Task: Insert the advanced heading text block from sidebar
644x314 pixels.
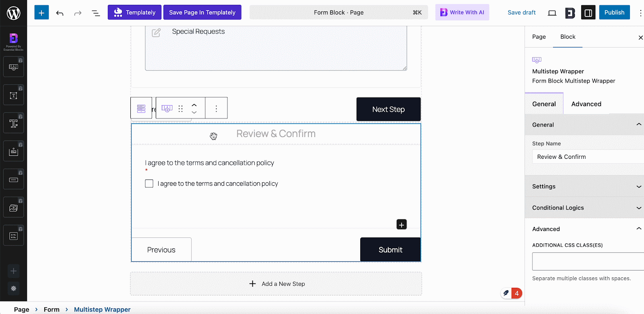Action: coord(14,123)
